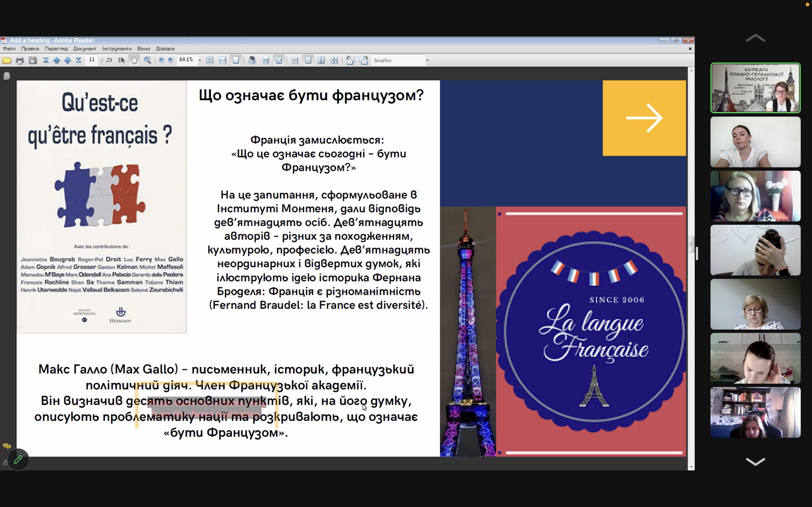Select the Hand tool in the toolbar
The width and height of the screenshot is (812, 507).
134,60
